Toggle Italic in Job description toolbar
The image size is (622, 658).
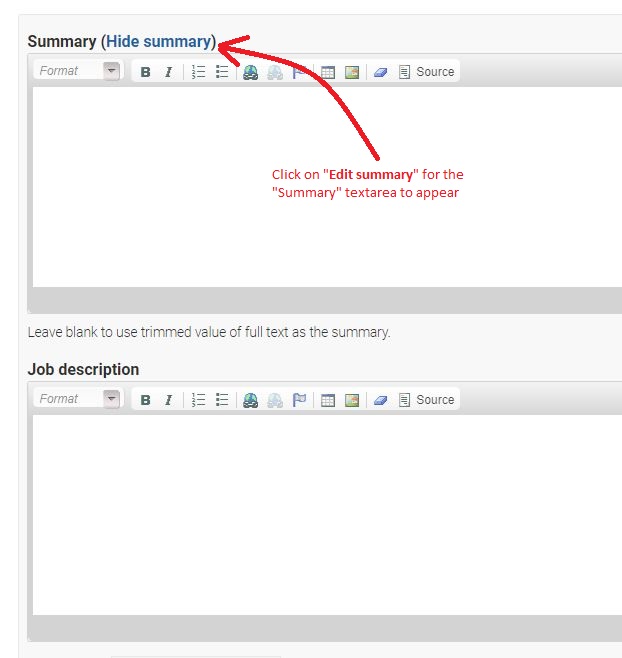tap(168, 400)
